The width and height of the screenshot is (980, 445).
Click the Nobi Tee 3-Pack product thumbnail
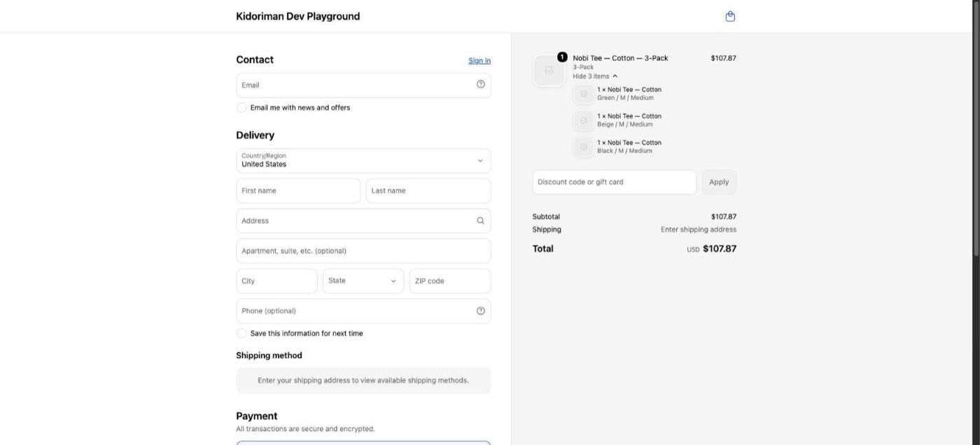[x=549, y=71]
